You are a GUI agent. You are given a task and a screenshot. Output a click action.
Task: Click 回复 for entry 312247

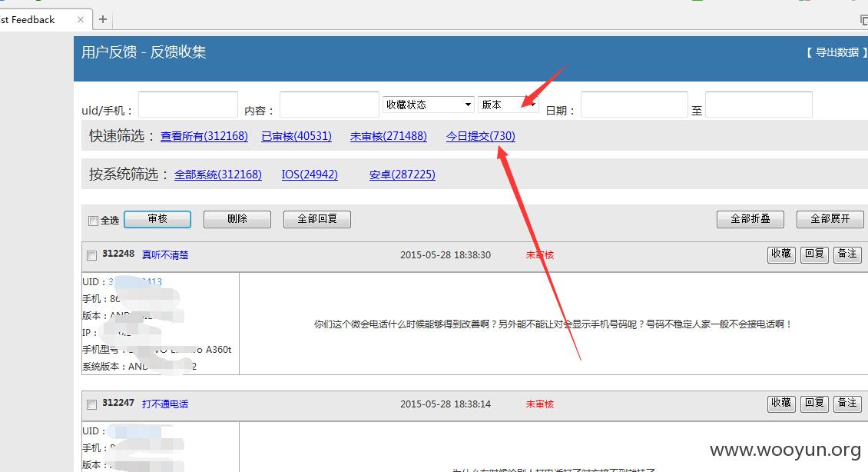[x=814, y=403]
